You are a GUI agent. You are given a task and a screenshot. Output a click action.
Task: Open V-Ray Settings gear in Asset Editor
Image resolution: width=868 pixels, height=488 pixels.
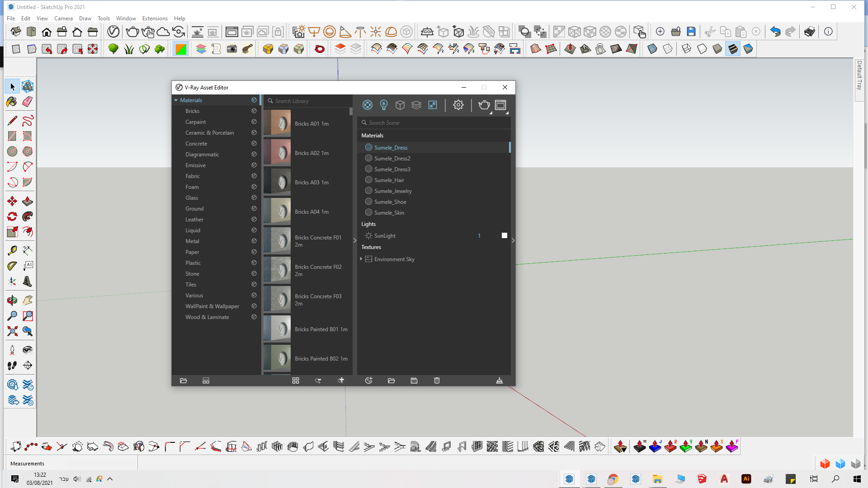[x=458, y=105]
